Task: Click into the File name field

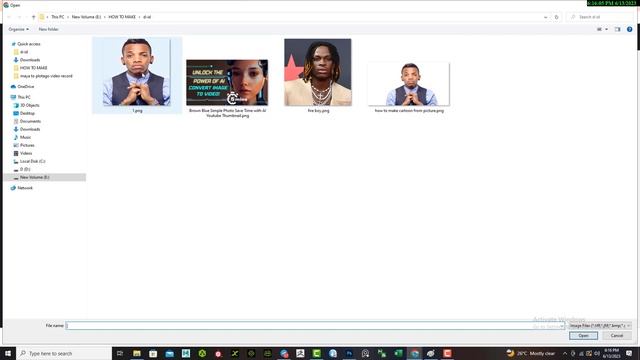Action: coord(315,326)
